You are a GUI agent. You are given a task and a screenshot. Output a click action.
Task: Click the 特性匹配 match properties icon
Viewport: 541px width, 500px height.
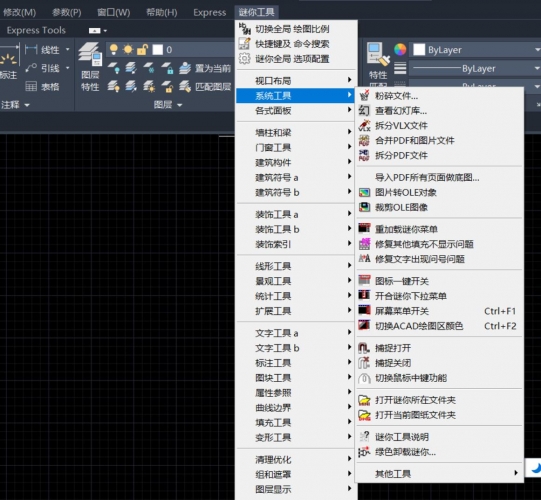[x=378, y=54]
